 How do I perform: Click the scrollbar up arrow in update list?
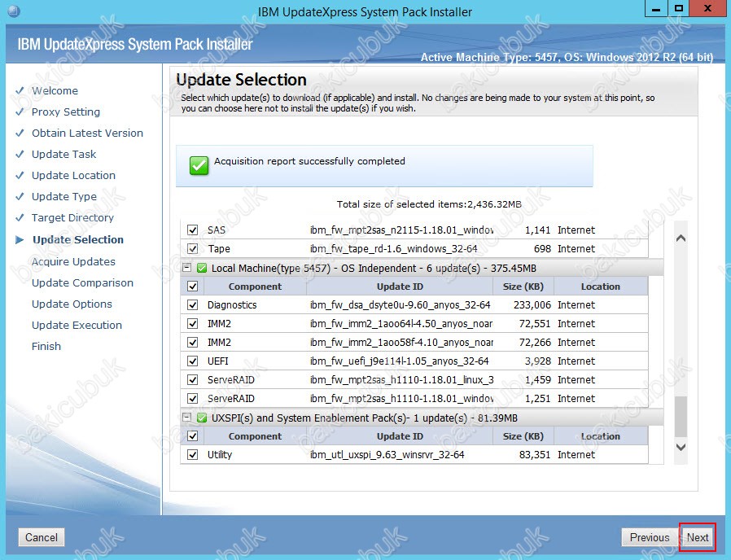click(x=681, y=238)
